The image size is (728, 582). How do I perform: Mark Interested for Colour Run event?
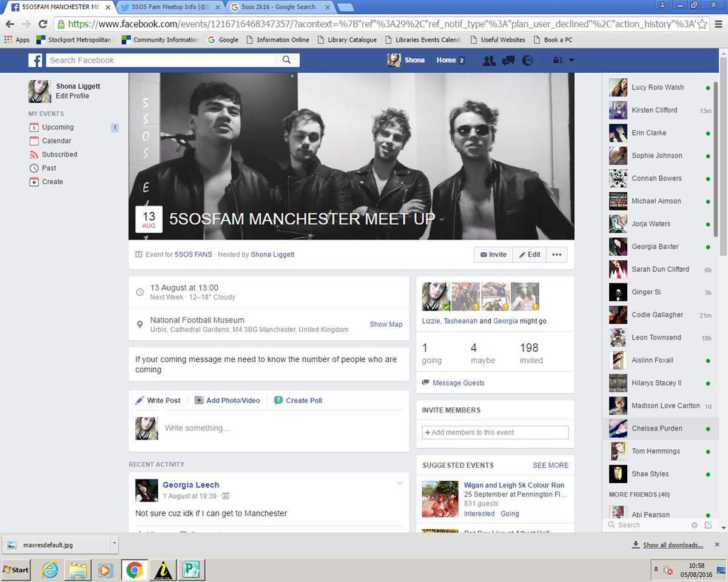click(x=479, y=513)
